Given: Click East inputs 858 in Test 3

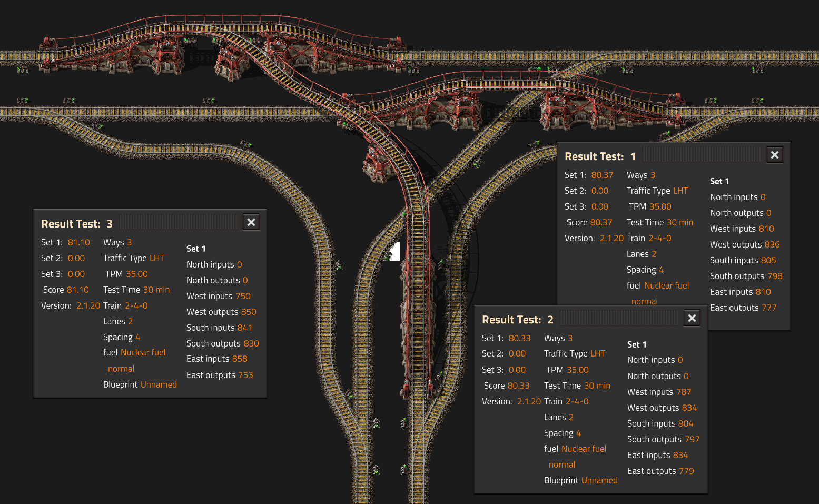Looking at the screenshot, I should pyautogui.click(x=217, y=359).
